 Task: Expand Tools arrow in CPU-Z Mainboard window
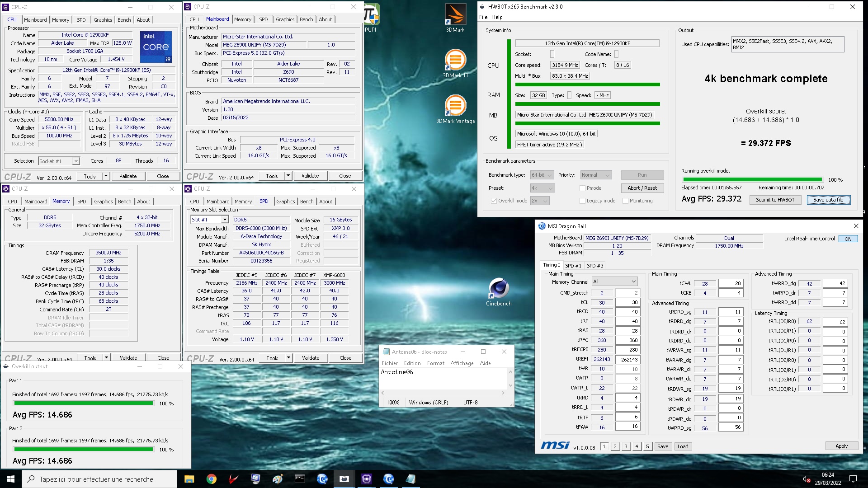coord(288,176)
